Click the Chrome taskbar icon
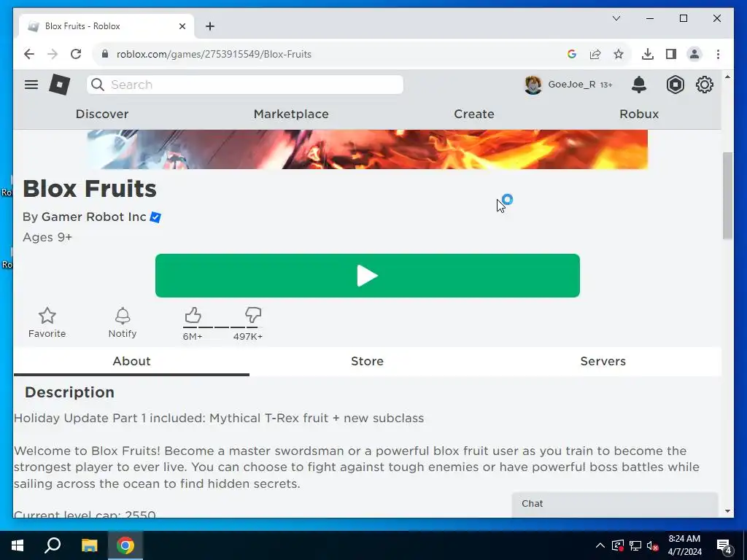The height and width of the screenshot is (560, 747). click(125, 545)
